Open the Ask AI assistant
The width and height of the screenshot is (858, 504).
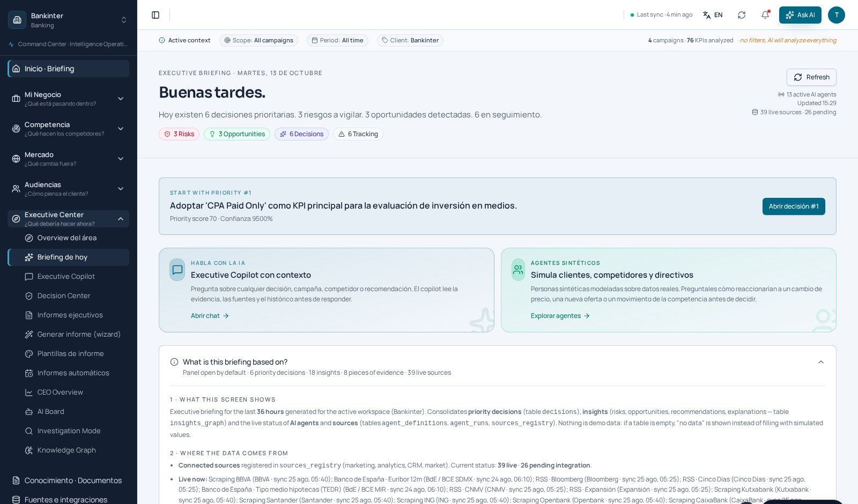click(800, 15)
